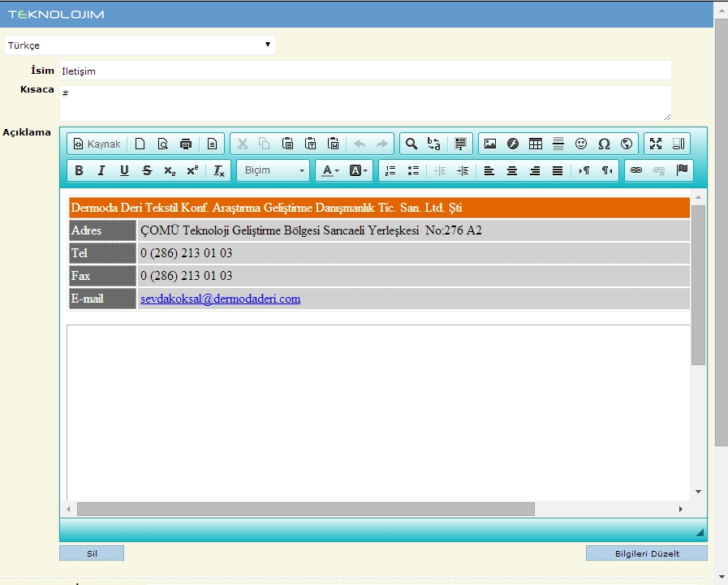Center the text
Image resolution: width=728 pixels, height=585 pixels.
[x=511, y=170]
